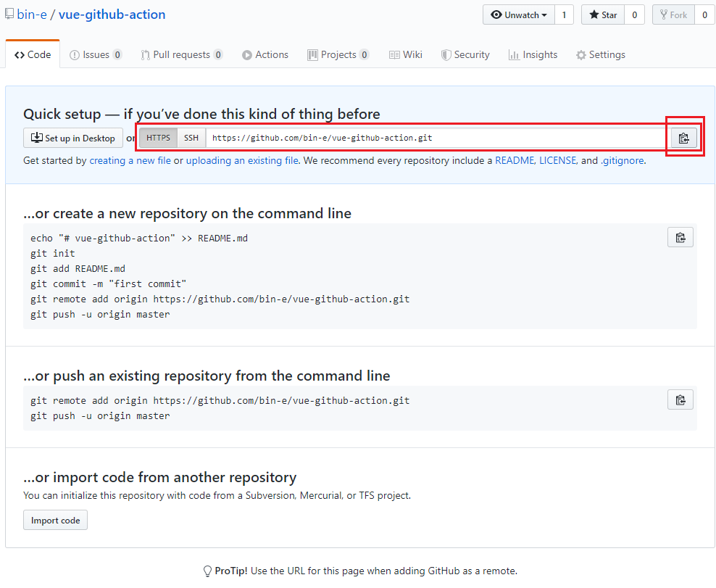Open the Projects tab

(338, 54)
